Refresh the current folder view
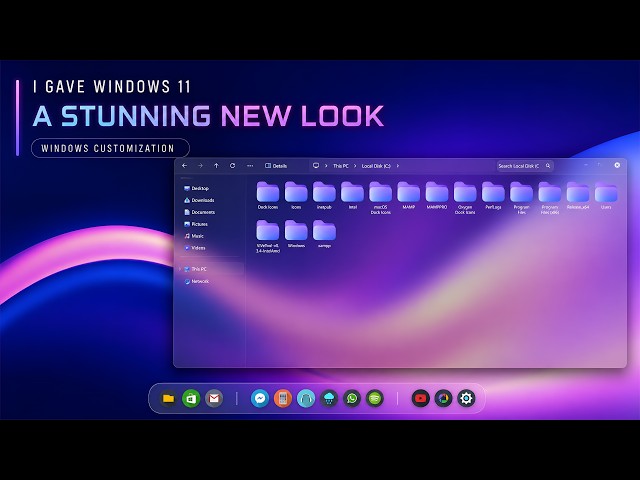 coord(232,166)
